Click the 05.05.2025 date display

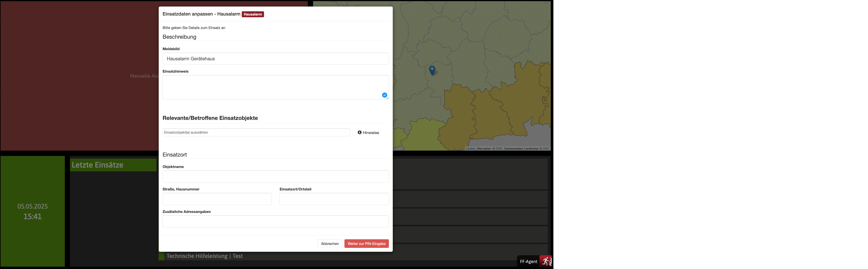click(33, 206)
